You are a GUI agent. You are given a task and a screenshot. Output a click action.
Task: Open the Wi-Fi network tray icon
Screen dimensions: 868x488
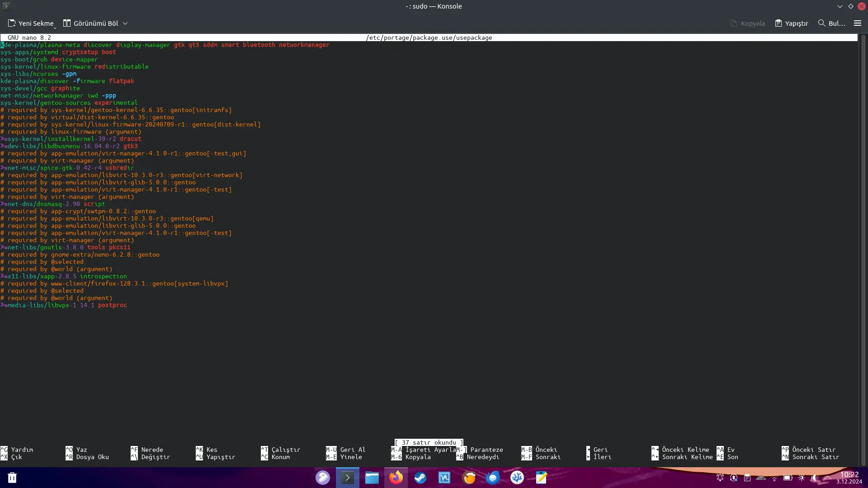click(x=774, y=478)
